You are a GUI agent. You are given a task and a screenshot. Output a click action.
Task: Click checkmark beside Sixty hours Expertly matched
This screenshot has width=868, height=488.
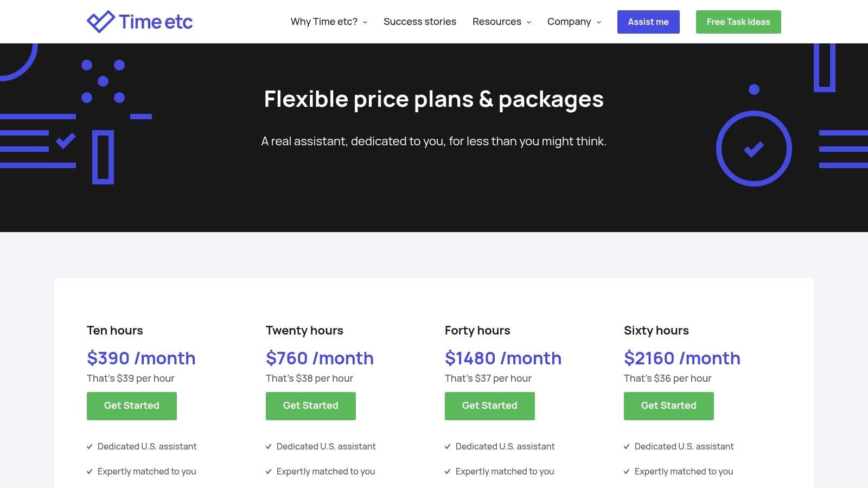[627, 472]
